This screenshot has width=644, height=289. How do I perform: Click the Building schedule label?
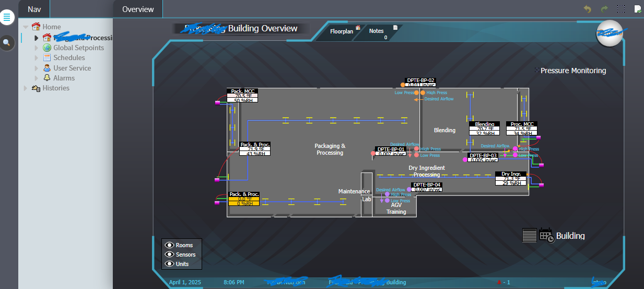[570, 236]
